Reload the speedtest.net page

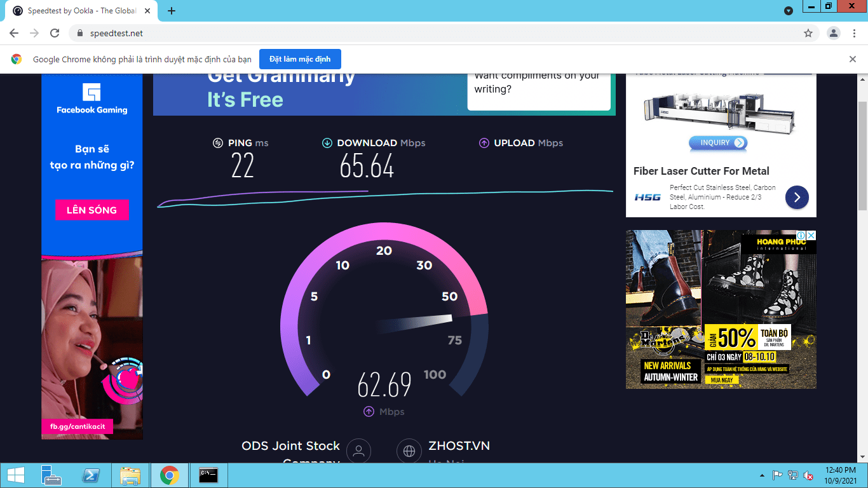[55, 33]
